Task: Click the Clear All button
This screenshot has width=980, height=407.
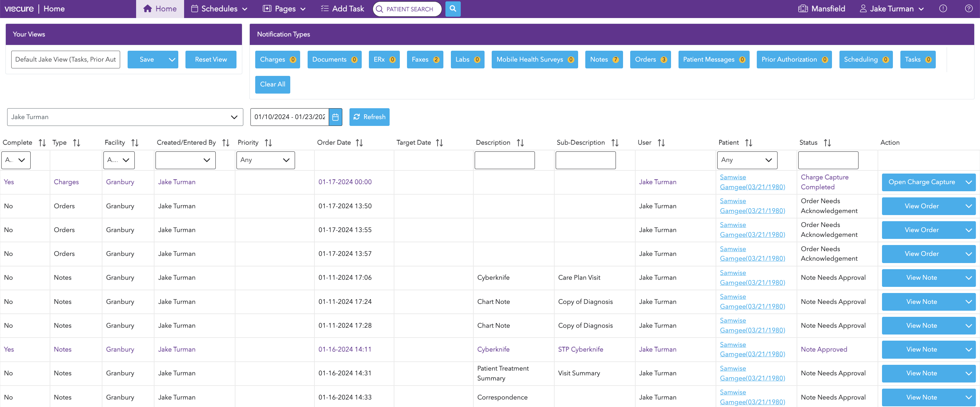Action: pyautogui.click(x=272, y=84)
